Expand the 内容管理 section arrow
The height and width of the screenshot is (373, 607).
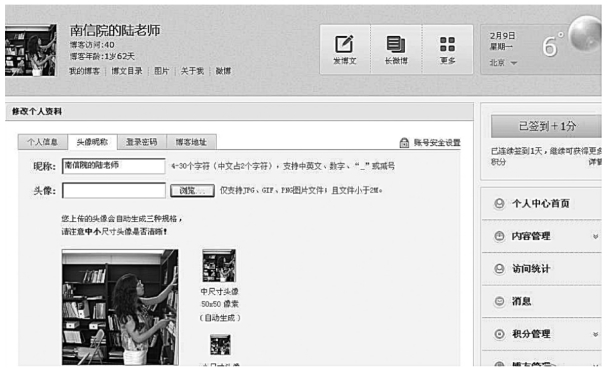click(595, 236)
